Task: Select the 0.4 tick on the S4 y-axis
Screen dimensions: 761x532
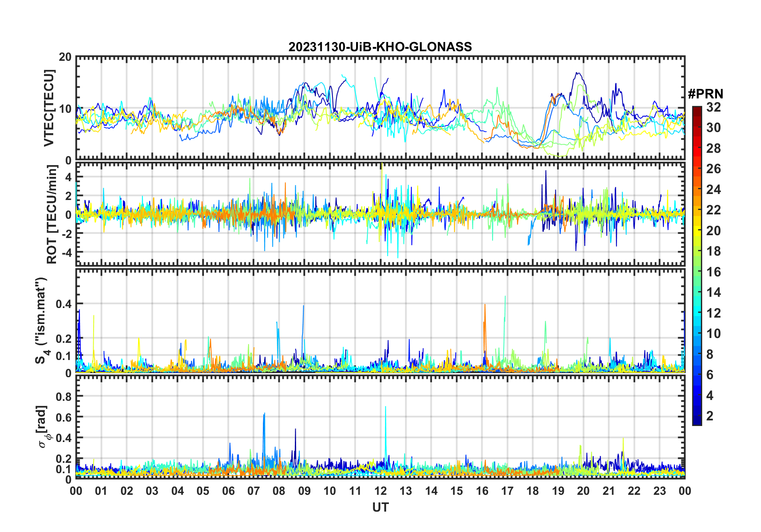Action: click(x=63, y=304)
